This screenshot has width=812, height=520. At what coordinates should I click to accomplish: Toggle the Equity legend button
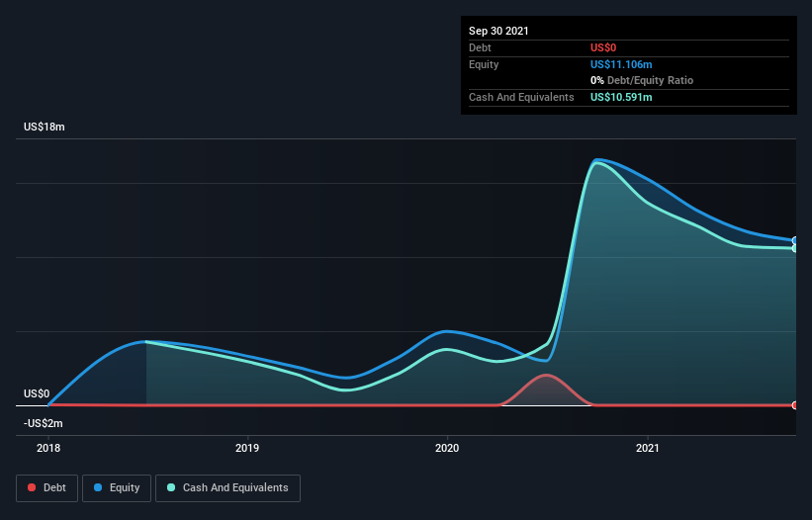pyautogui.click(x=117, y=488)
